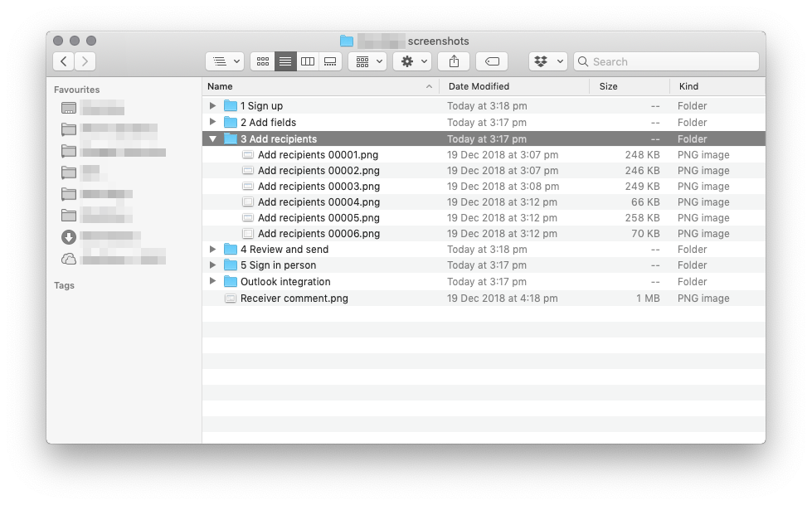Expand the 4 Review and send folder

pos(212,249)
